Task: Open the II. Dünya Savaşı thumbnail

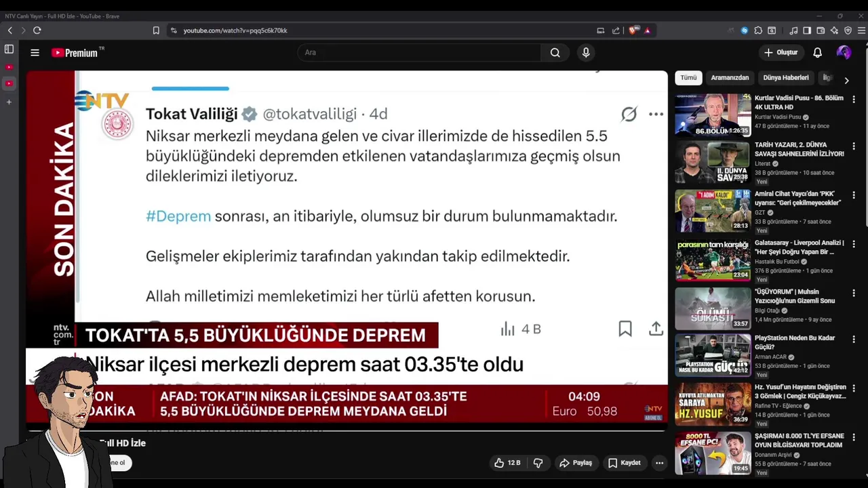Action: click(713, 163)
